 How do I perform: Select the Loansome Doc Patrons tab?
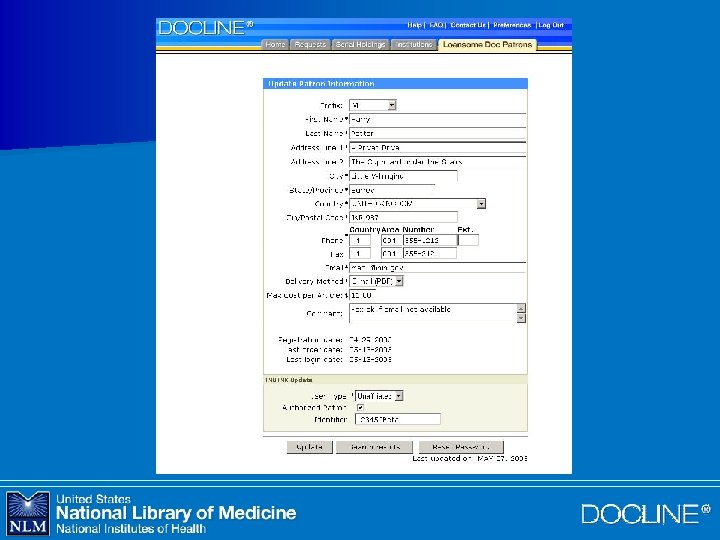tap(487, 45)
